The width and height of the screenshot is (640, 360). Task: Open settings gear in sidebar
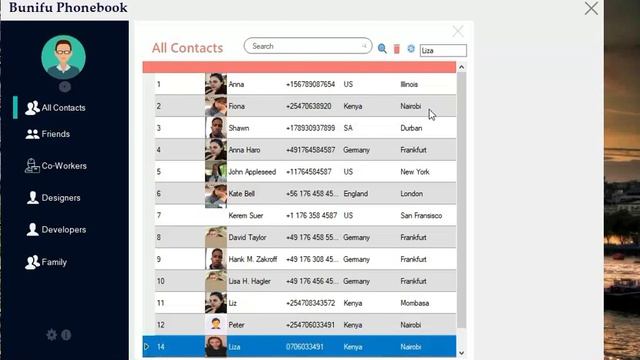51,335
